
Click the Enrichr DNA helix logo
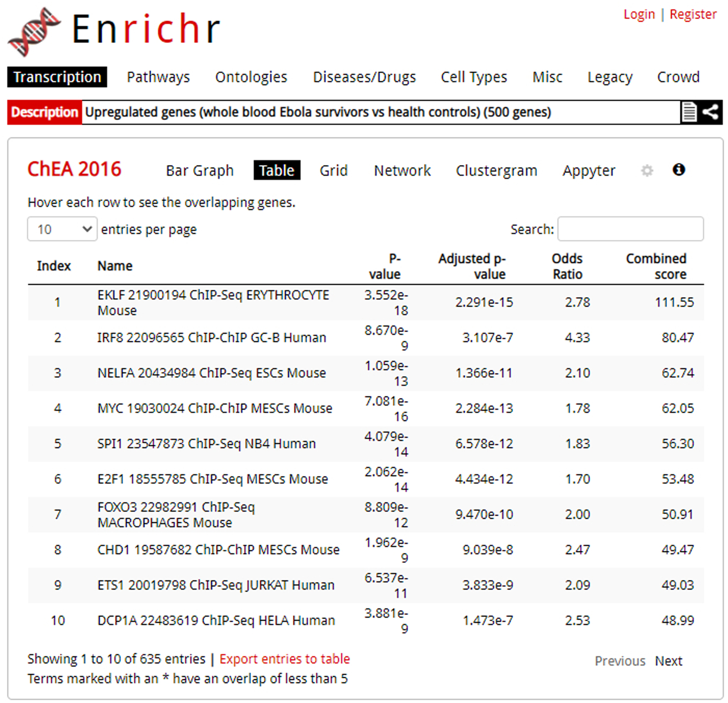coord(34,32)
